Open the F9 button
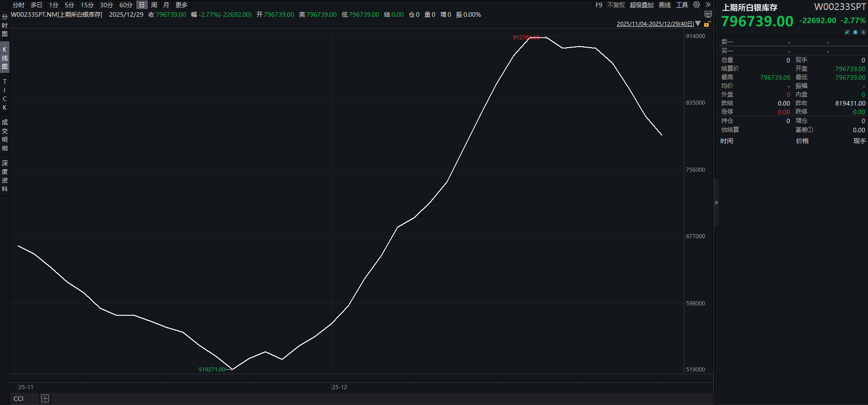Viewport: 868px width, 405px height. coord(599,5)
